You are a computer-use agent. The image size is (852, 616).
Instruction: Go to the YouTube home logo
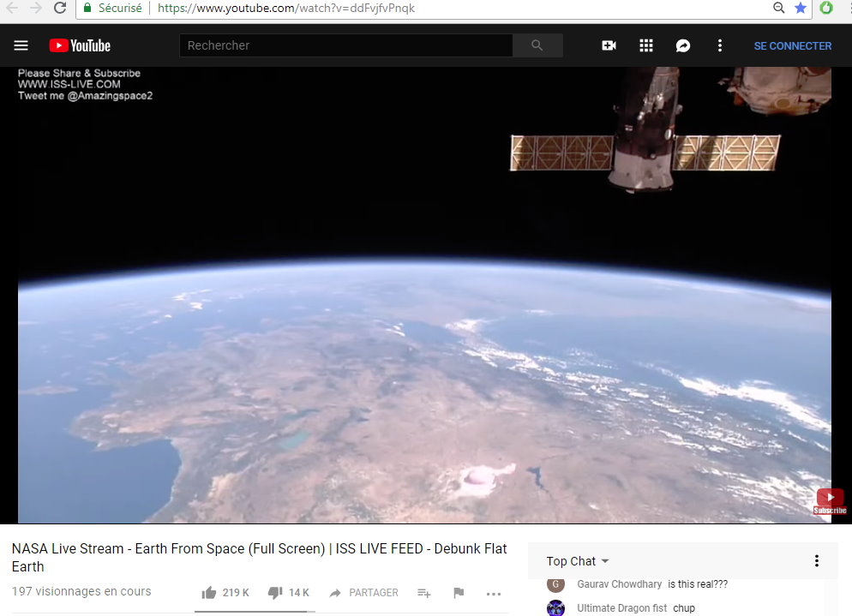tap(80, 45)
